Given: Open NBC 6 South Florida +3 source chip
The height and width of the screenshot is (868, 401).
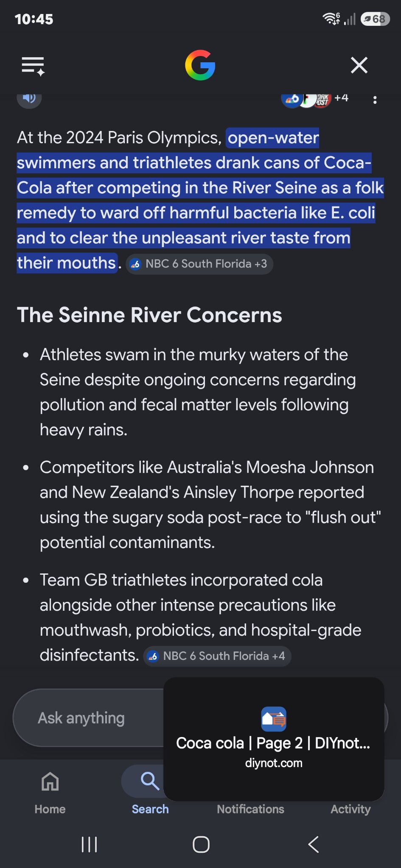Looking at the screenshot, I should click(199, 264).
